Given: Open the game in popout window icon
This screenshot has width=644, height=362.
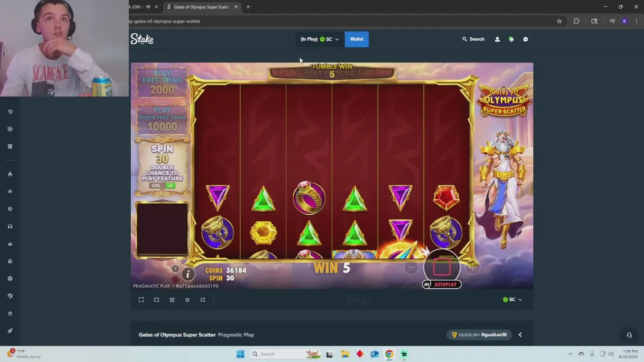Looking at the screenshot, I should (x=203, y=300).
